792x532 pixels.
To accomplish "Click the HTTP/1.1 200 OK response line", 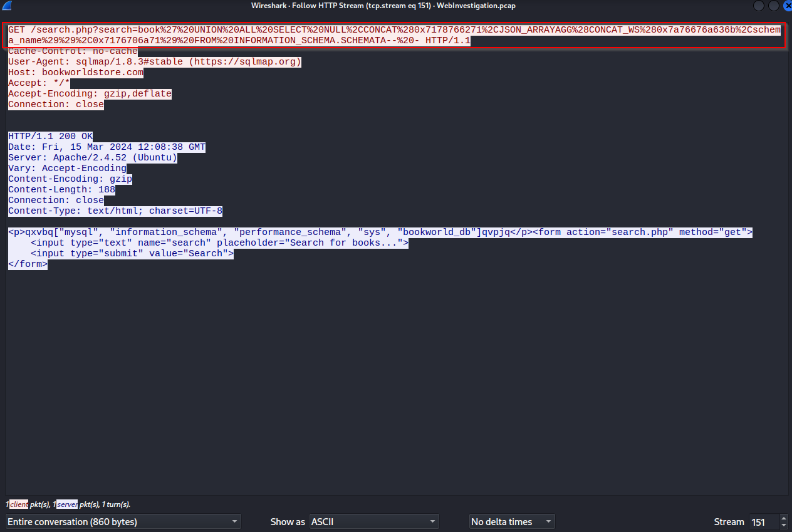I will point(50,137).
